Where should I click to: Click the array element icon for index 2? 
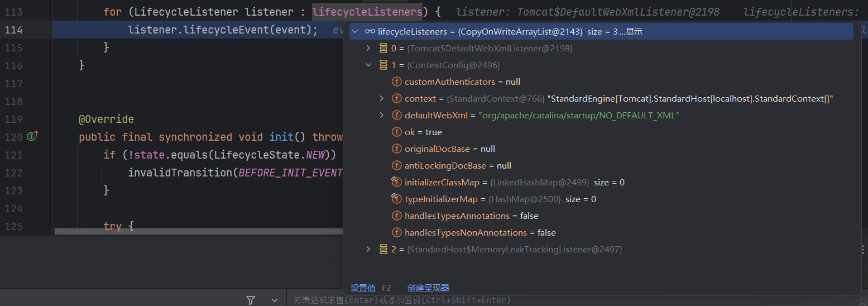(383, 249)
